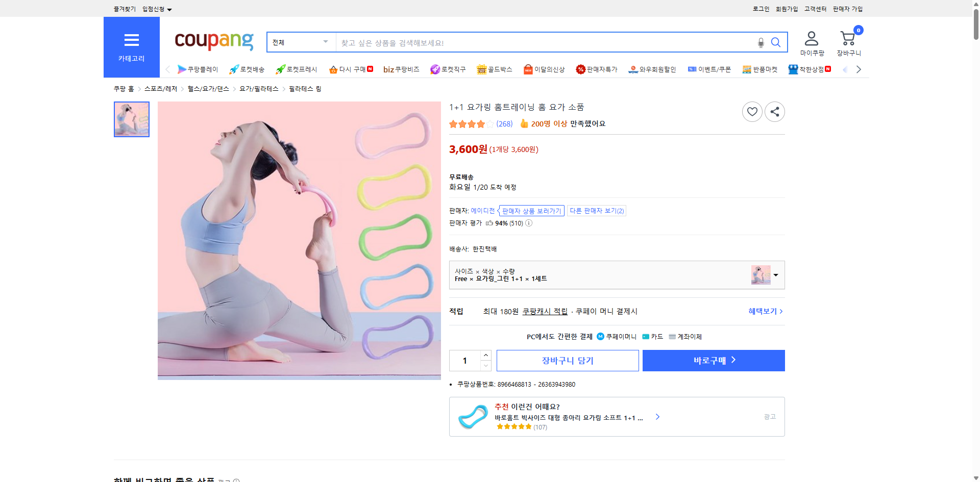
Task: Add item to wishlist via heart icon
Action: (x=752, y=111)
